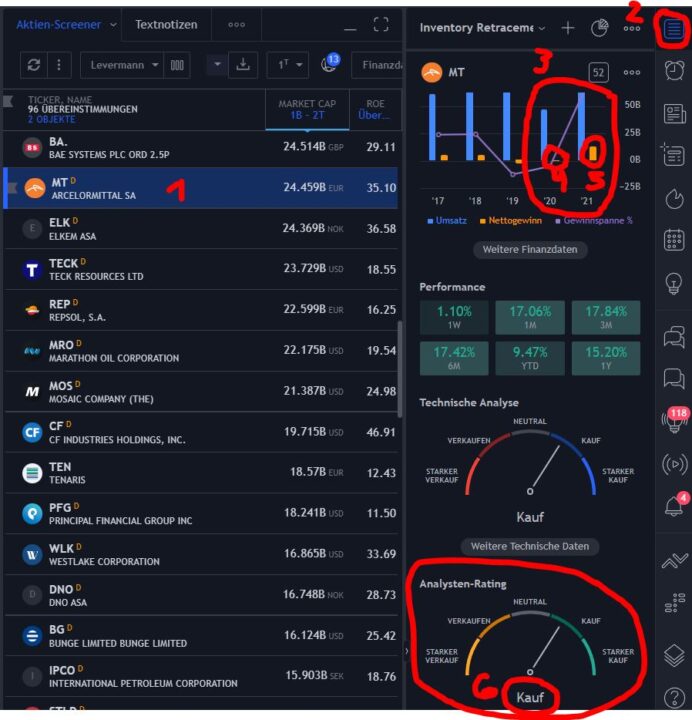Click the Market Cap column header
This screenshot has width=692, height=720.
point(305,108)
